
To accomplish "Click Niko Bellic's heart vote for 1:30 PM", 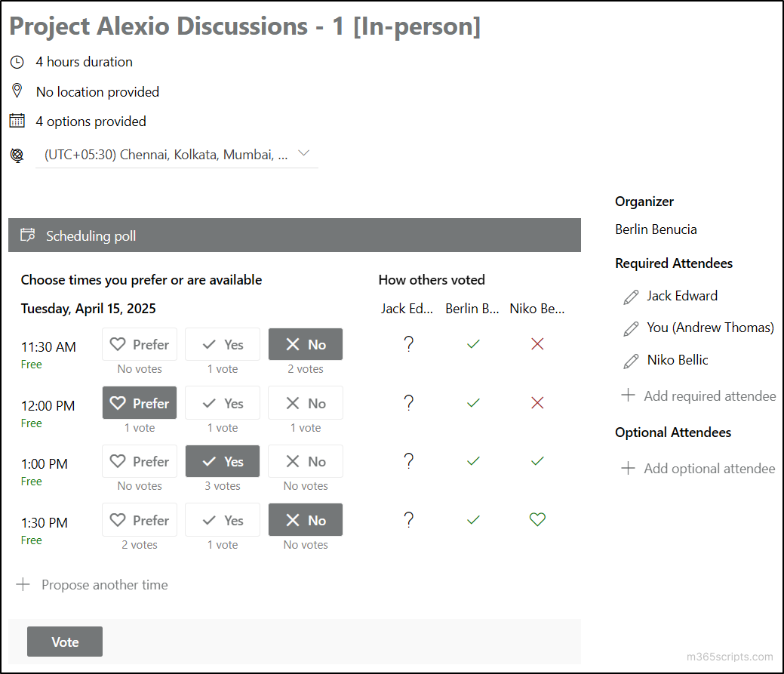I will [537, 519].
